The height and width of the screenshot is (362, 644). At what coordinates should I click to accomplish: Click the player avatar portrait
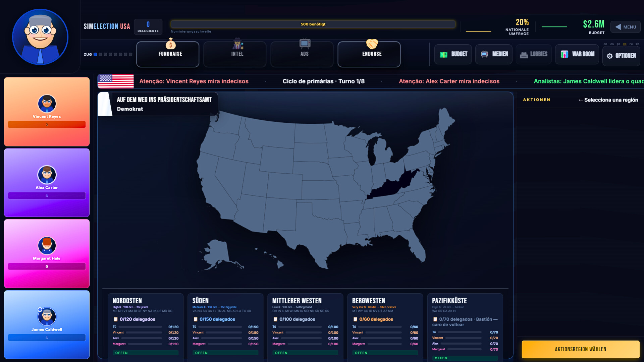(40, 37)
